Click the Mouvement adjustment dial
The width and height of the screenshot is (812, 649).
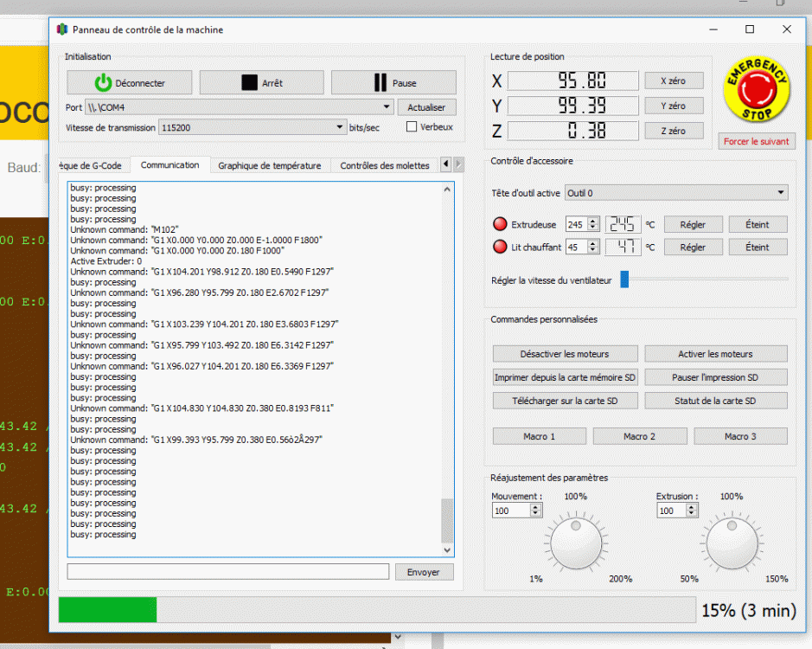pos(576,543)
